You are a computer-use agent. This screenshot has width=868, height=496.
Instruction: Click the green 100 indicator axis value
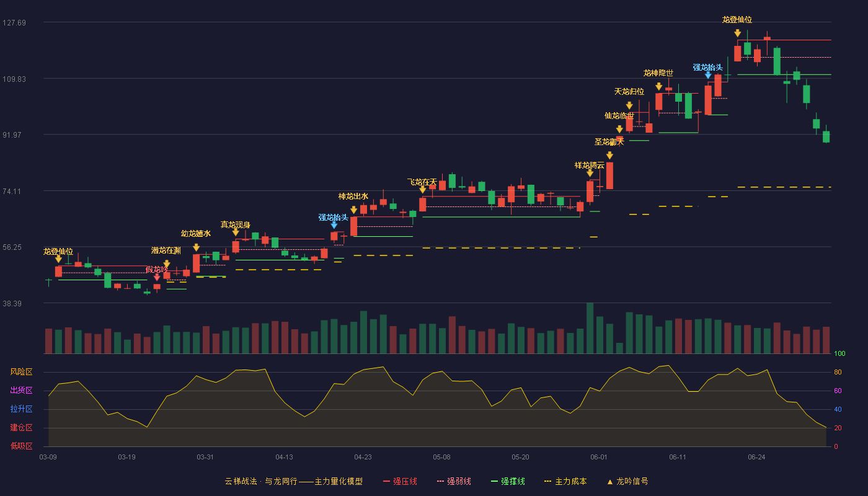[839, 354]
